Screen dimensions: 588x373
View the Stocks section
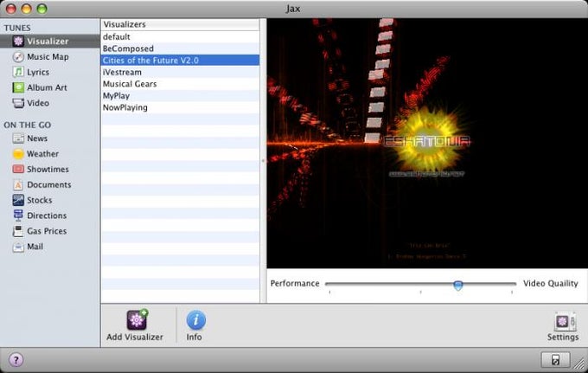coord(32,200)
